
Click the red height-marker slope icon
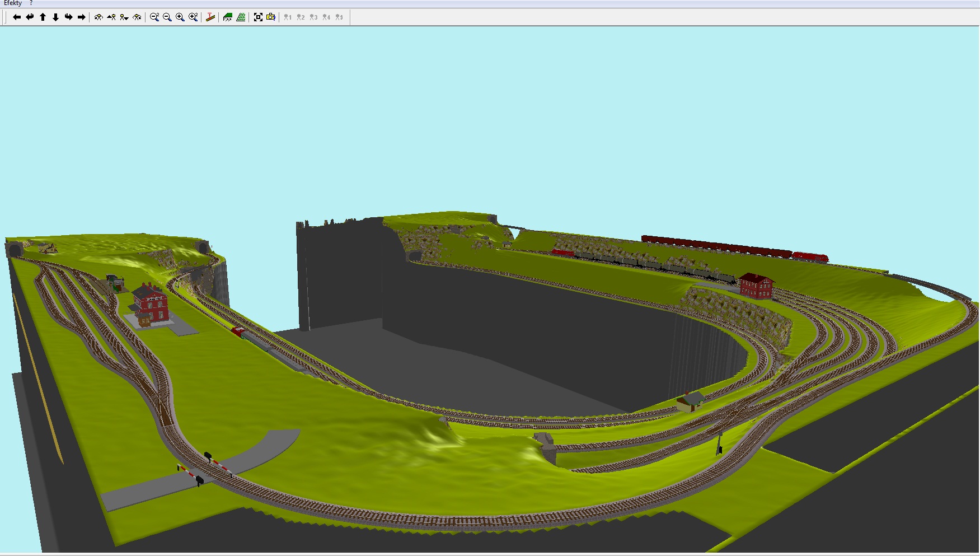[210, 17]
